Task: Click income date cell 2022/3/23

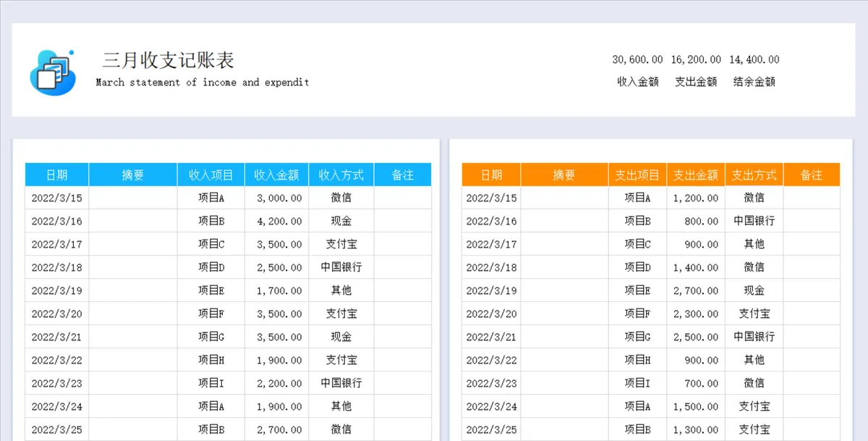Action: 57,383
